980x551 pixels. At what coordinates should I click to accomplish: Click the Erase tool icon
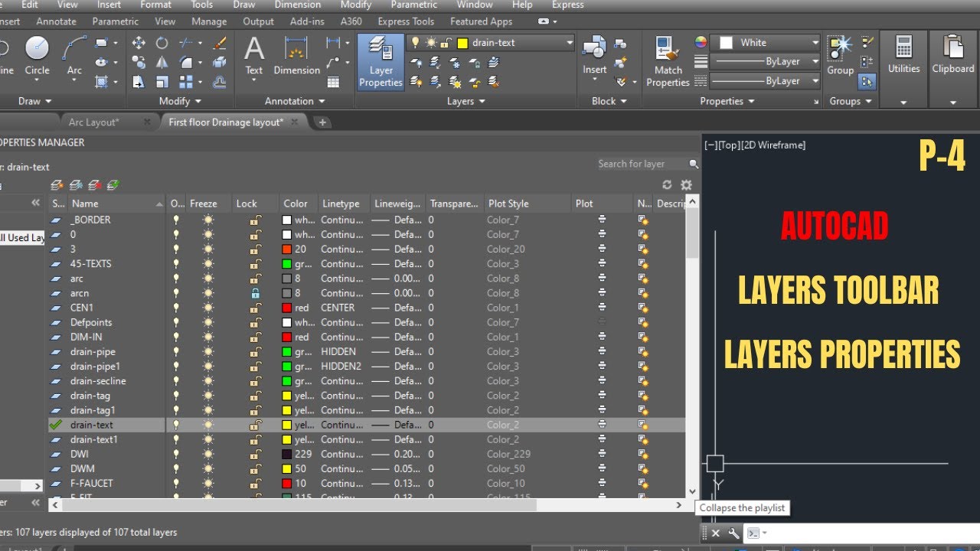pos(219,44)
